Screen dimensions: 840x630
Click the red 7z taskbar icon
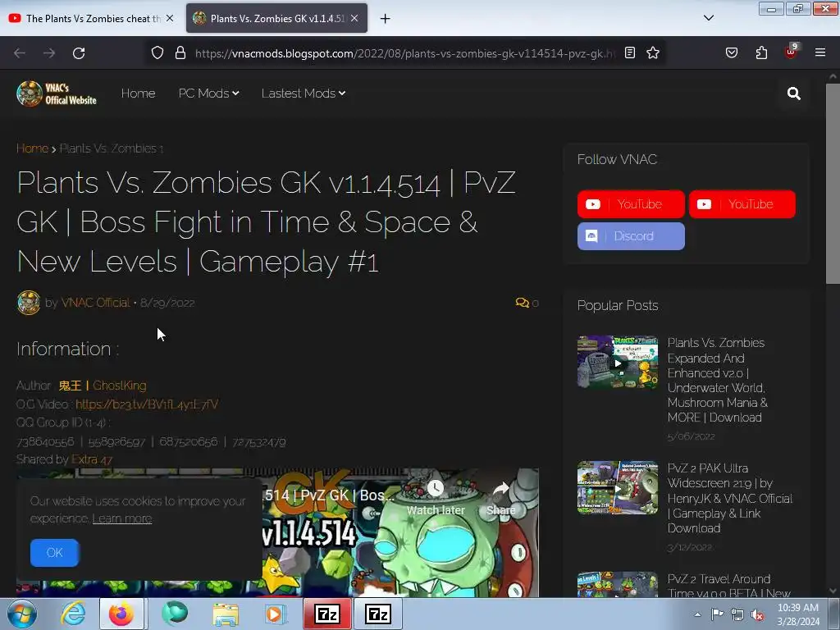[327, 614]
